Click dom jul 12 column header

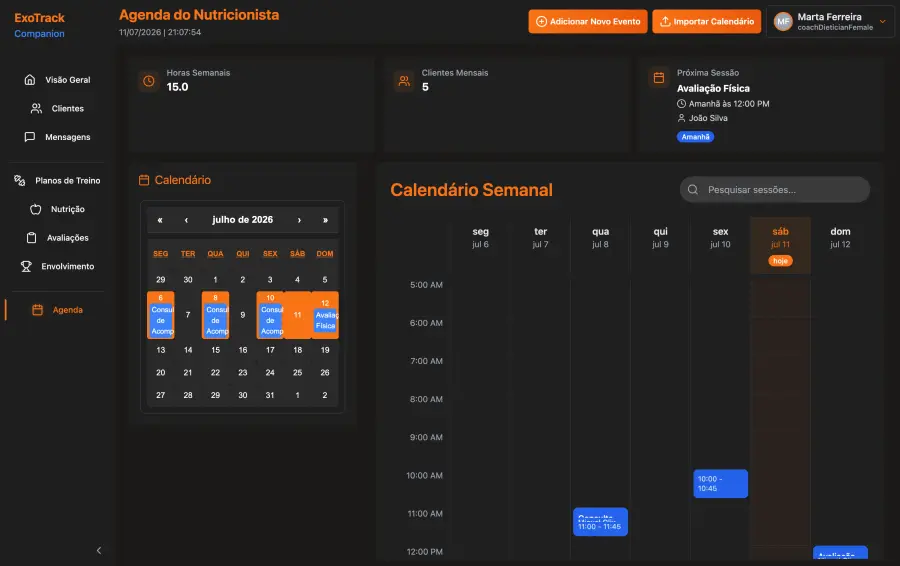pos(840,238)
